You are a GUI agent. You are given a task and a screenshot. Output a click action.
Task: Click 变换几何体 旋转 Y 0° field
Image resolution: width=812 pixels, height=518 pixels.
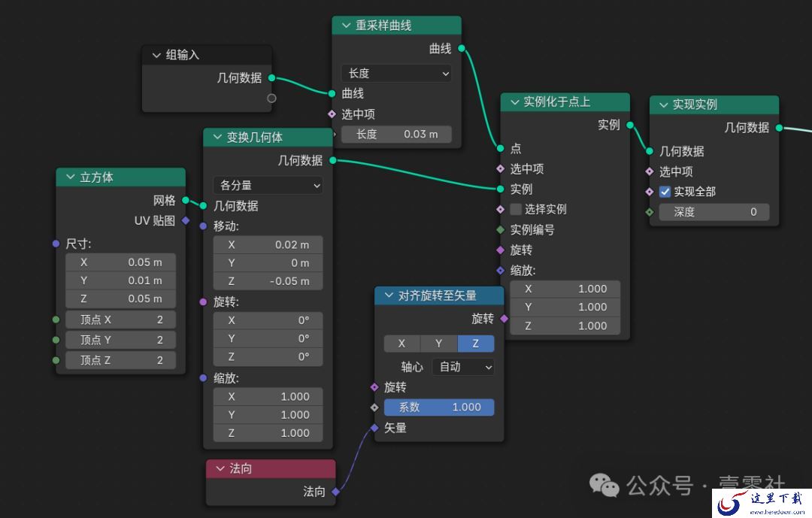[268, 338]
